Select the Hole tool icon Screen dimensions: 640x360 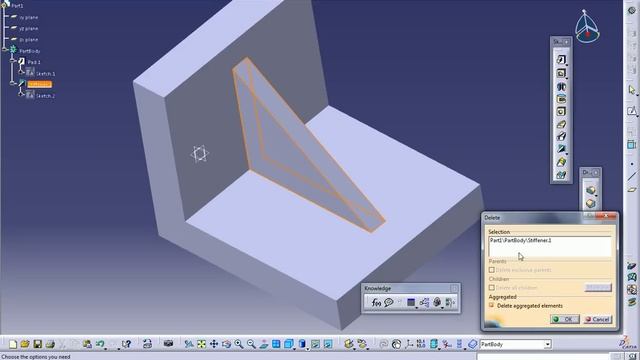561,111
